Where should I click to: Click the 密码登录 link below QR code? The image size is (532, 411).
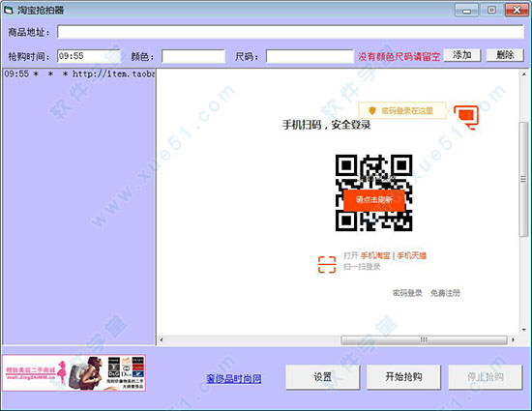407,293
